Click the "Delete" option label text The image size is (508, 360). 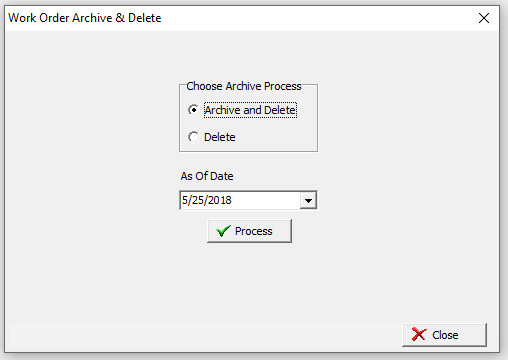point(220,137)
